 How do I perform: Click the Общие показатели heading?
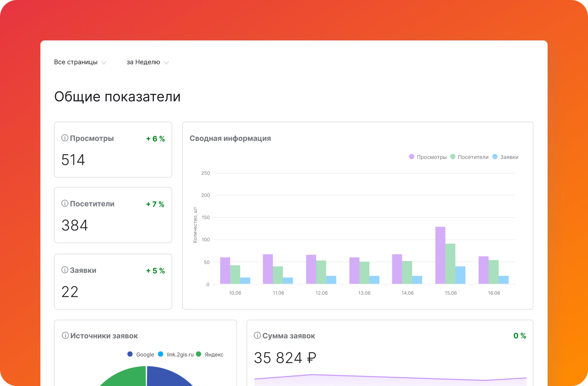(x=118, y=97)
